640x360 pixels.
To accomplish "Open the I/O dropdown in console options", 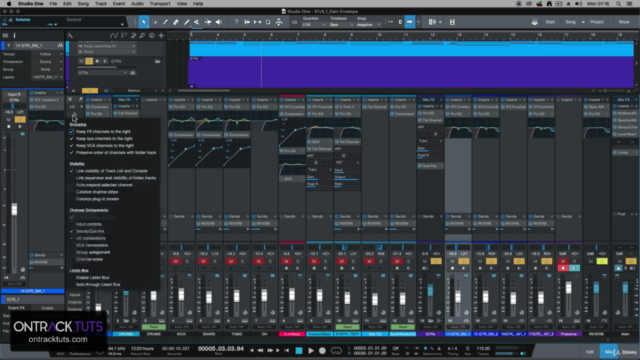I will tap(76, 107).
